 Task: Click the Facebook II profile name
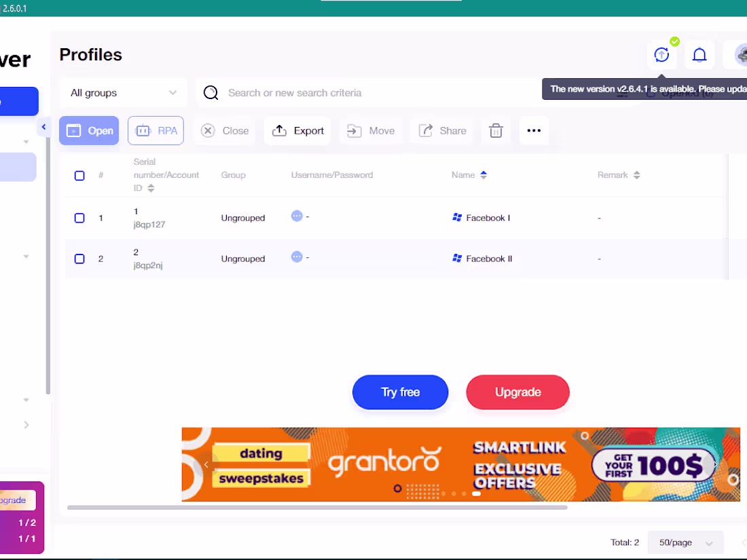point(489,259)
